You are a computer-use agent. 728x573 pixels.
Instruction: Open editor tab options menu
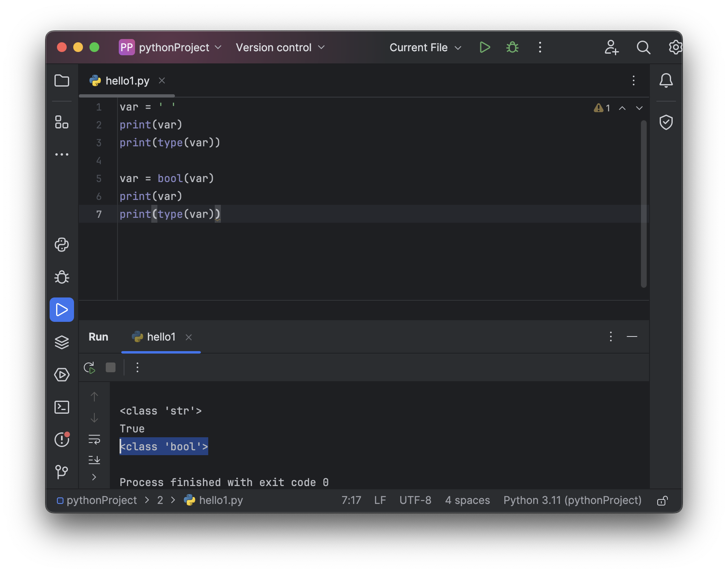634,80
